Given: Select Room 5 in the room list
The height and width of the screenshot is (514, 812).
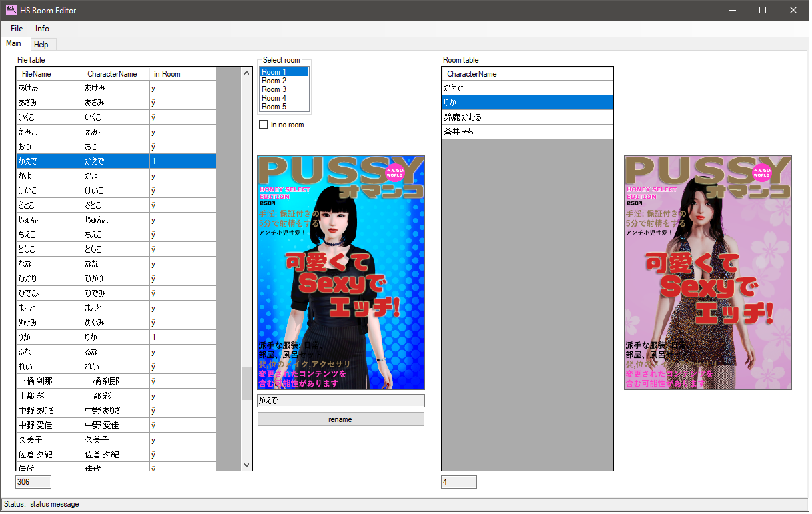Looking at the screenshot, I should (x=284, y=107).
